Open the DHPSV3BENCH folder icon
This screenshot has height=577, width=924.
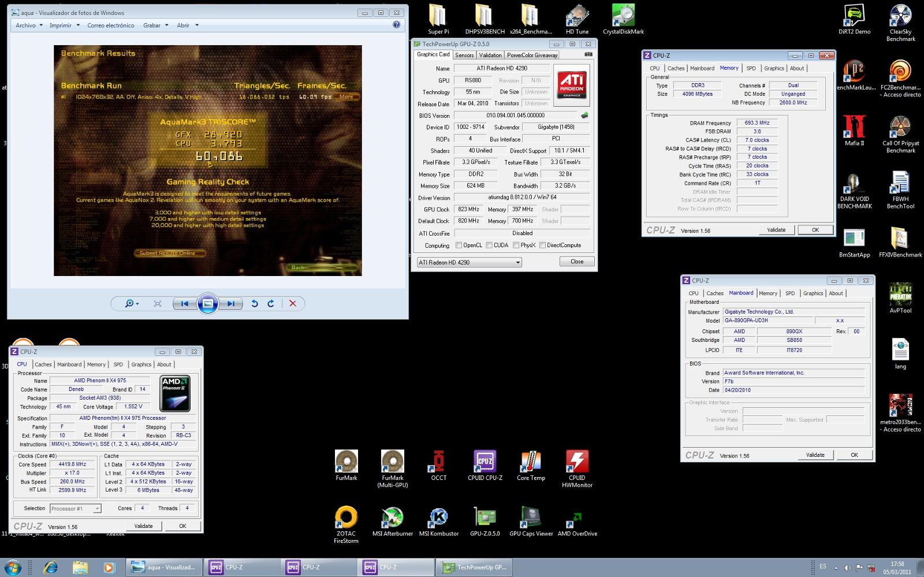click(485, 16)
